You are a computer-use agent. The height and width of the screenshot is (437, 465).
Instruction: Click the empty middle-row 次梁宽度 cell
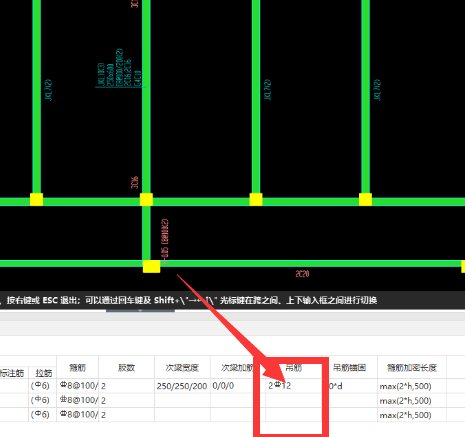coord(182,400)
